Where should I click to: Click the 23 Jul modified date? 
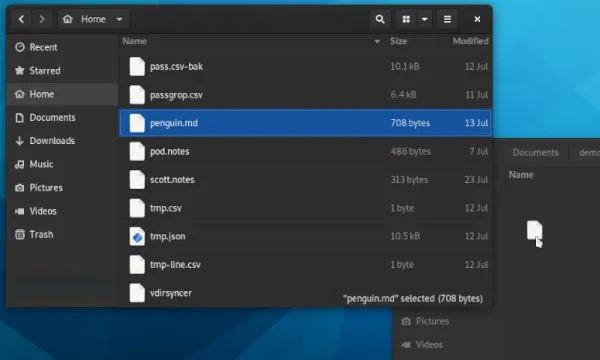click(476, 179)
